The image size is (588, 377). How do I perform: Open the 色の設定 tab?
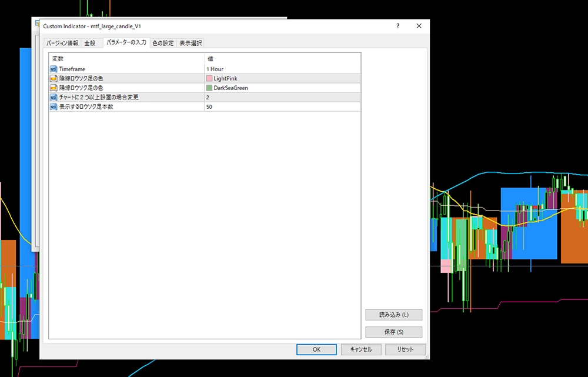tap(163, 43)
